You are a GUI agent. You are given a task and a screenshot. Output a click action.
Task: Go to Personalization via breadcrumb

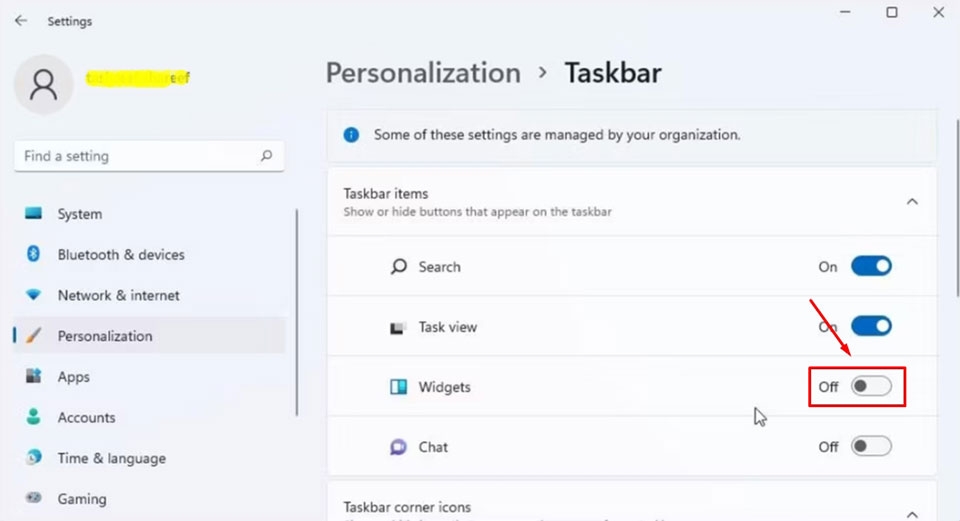423,73
